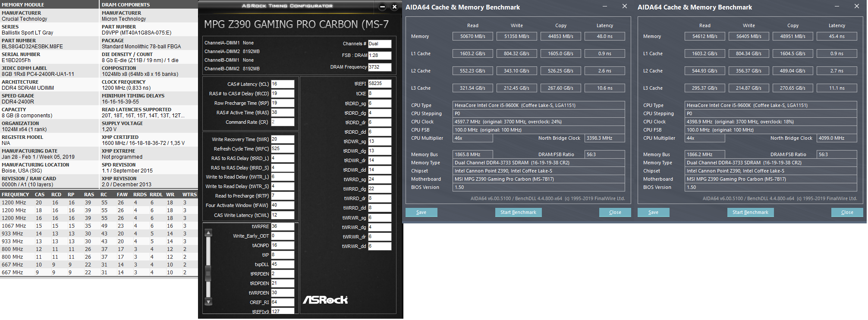
Task: Click the CAS Write Latency (tCWL) field
Action: pyautogui.click(x=283, y=215)
